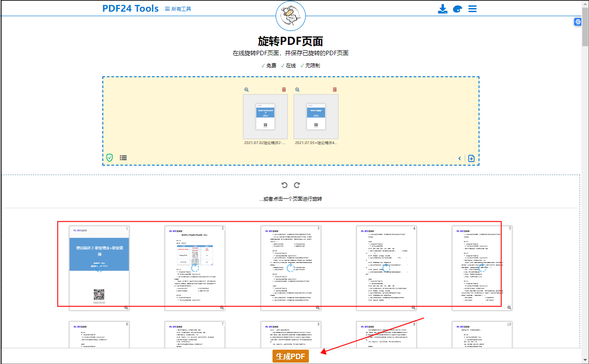Rotate page 5 thumbnail
The width and height of the screenshot is (589, 364).
click(x=482, y=268)
